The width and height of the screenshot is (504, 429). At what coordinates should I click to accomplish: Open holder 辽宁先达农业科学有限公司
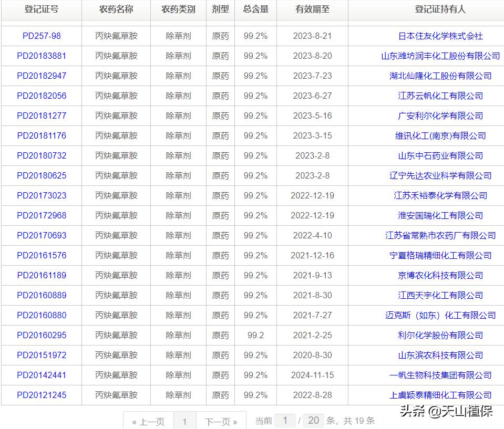click(x=440, y=176)
